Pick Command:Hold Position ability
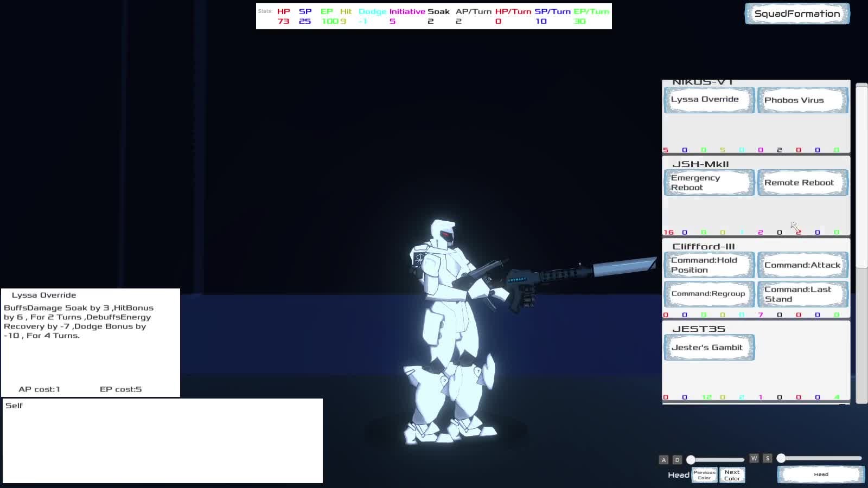The width and height of the screenshot is (868, 488). coord(709,265)
